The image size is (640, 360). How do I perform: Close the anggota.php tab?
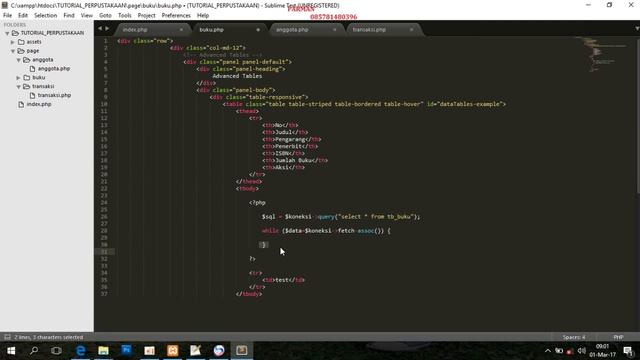click(x=335, y=30)
